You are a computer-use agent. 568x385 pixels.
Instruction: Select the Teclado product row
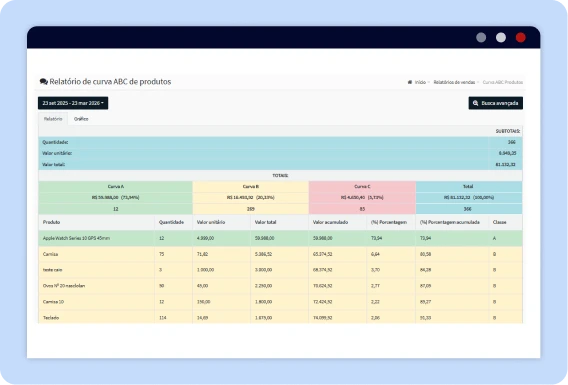280,317
